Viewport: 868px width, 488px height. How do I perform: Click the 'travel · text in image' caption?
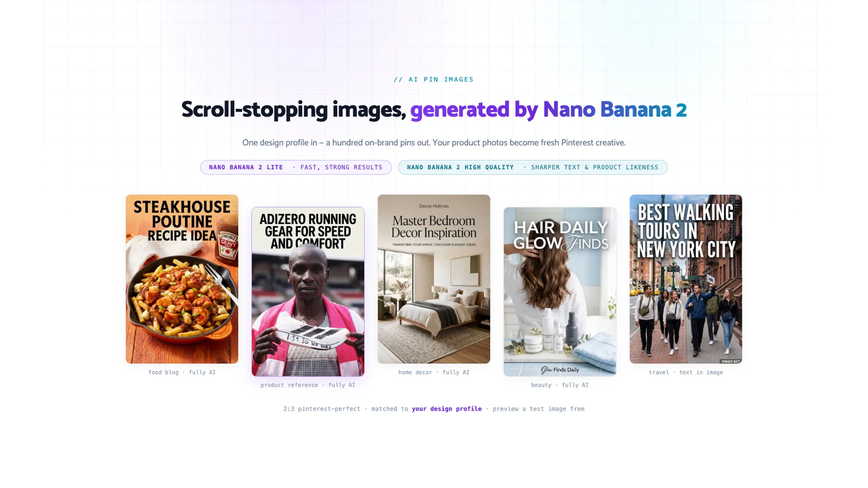(686, 372)
